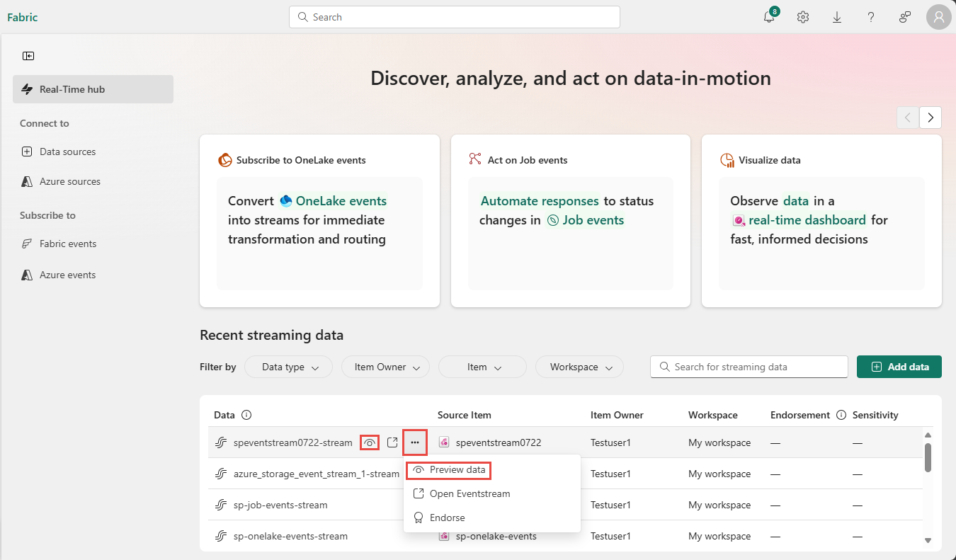This screenshot has width=956, height=560.
Task: Click the scrollbar down arrow
Action: [x=928, y=540]
